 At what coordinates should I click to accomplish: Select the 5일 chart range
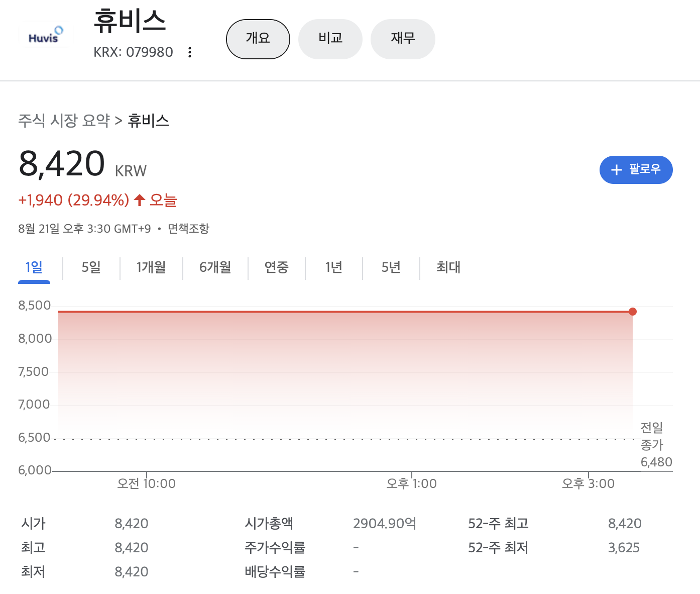click(91, 267)
